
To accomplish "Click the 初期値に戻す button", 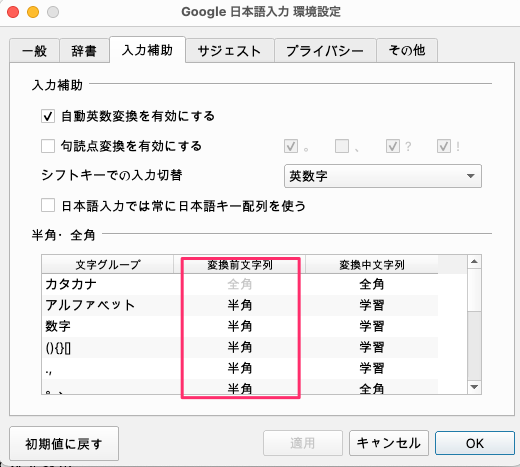I will click(64, 444).
